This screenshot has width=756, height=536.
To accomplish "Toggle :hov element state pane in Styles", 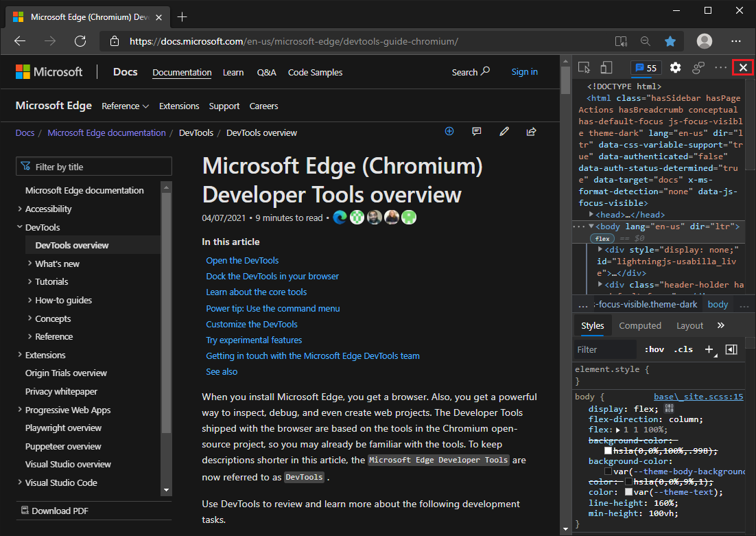I will 654,349.
